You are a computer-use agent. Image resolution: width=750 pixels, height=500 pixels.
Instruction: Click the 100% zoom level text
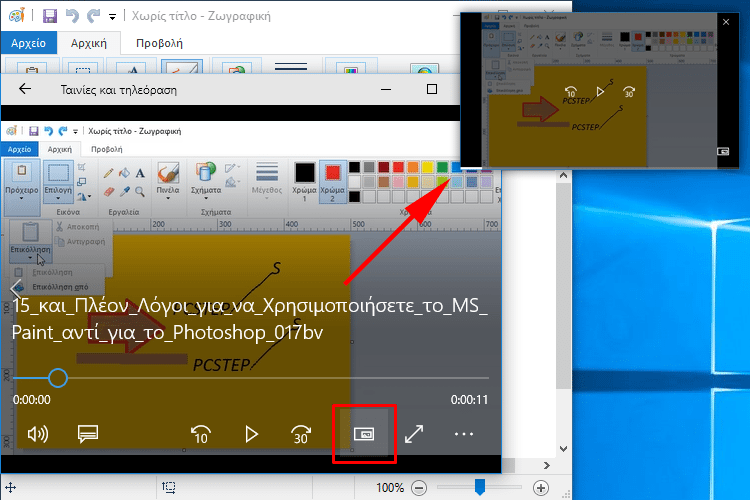click(390, 488)
